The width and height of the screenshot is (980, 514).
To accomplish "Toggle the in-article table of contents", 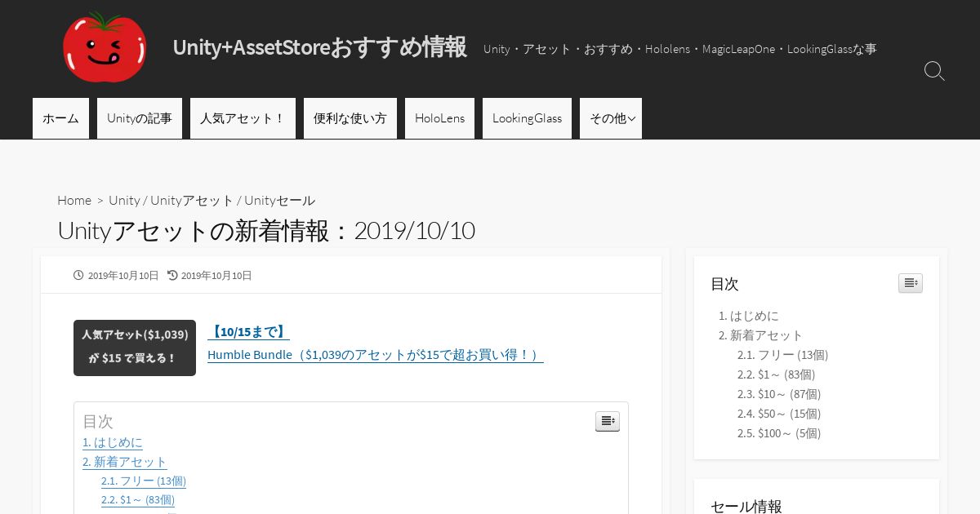I will click(x=607, y=421).
